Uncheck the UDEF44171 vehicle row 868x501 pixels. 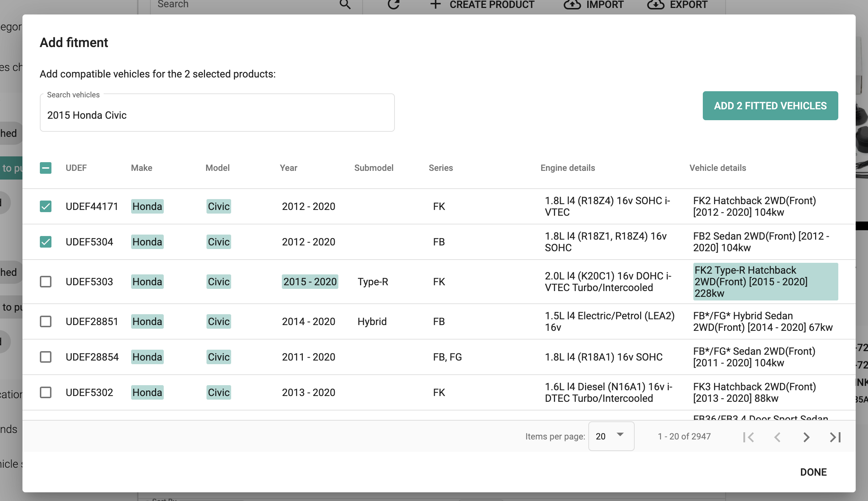click(x=46, y=206)
